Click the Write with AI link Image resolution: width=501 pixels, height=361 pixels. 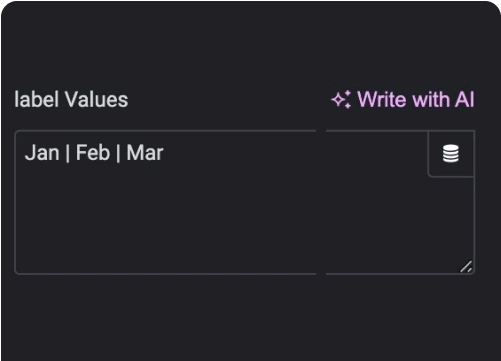(x=403, y=99)
